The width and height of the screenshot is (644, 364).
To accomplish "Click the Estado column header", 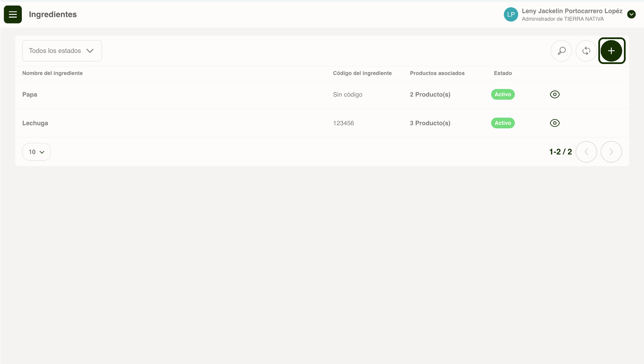I will (x=503, y=73).
